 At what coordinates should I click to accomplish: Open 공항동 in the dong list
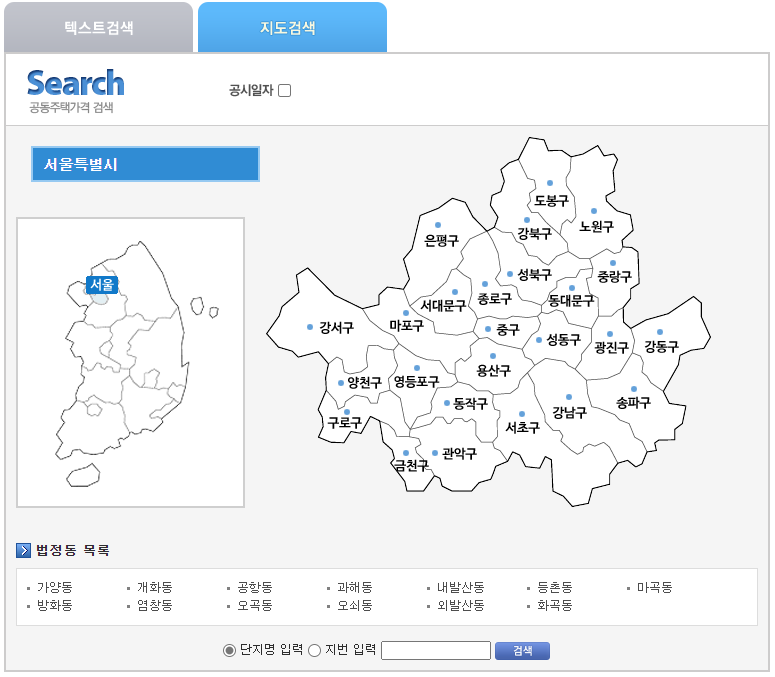click(x=255, y=587)
